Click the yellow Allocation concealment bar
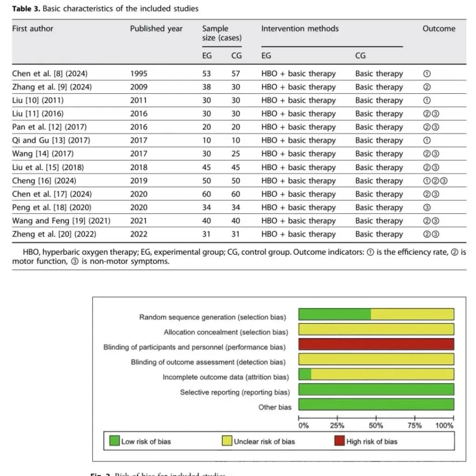476x476 pixels. tap(376, 330)
